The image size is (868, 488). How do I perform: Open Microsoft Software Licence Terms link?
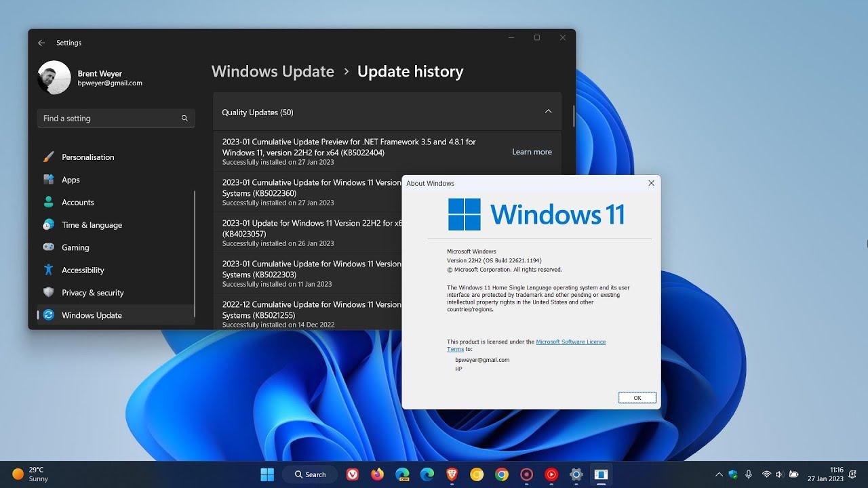(x=570, y=342)
